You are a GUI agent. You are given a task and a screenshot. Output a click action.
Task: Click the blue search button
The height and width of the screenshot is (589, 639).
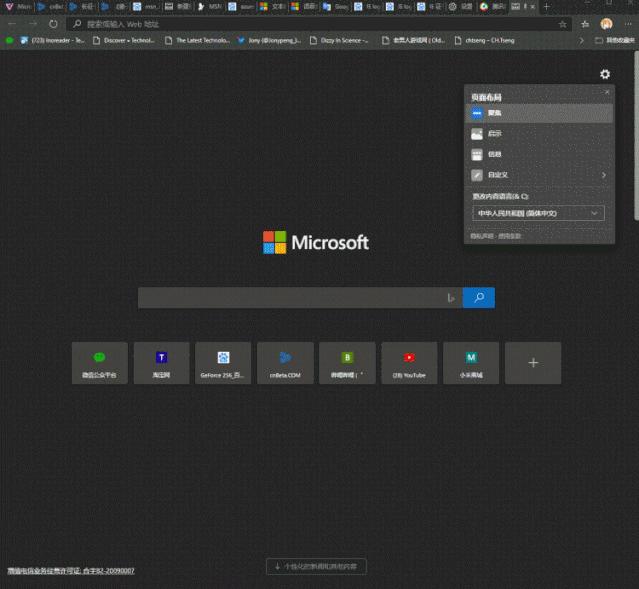tap(479, 297)
